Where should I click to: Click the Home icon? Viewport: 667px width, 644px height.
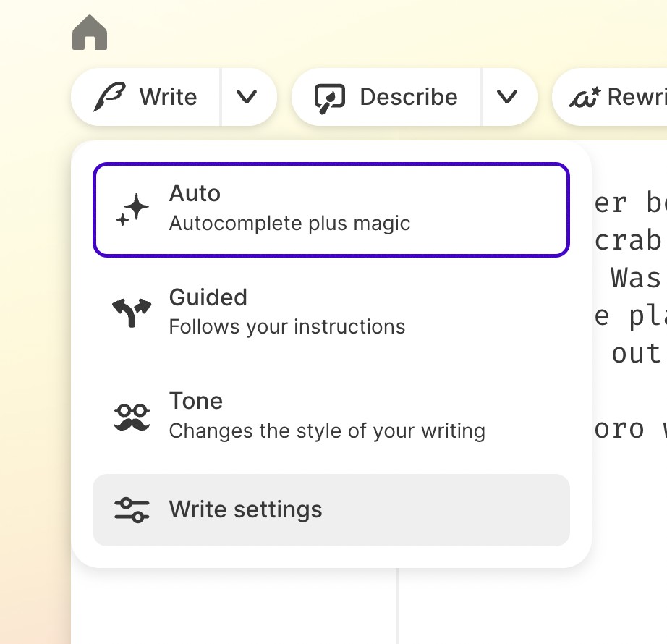[90, 34]
